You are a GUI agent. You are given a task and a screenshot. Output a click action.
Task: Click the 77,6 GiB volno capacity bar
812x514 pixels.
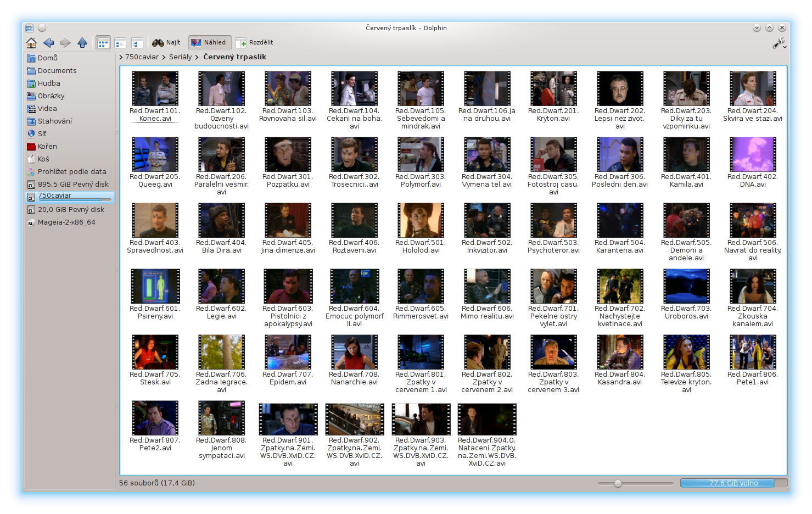[x=733, y=483]
